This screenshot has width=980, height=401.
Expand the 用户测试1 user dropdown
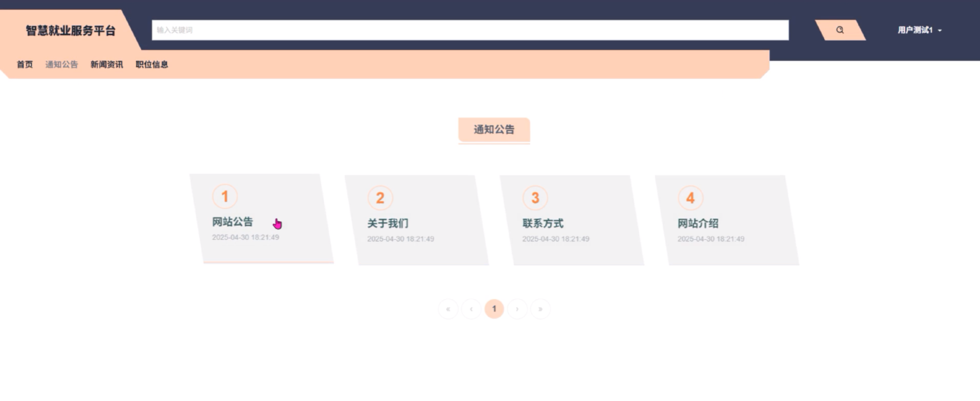920,30
